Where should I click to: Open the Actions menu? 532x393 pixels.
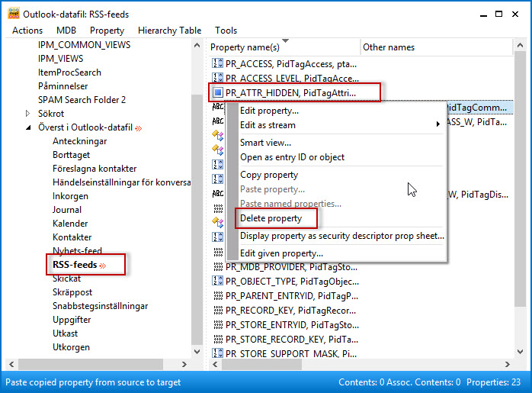point(27,31)
